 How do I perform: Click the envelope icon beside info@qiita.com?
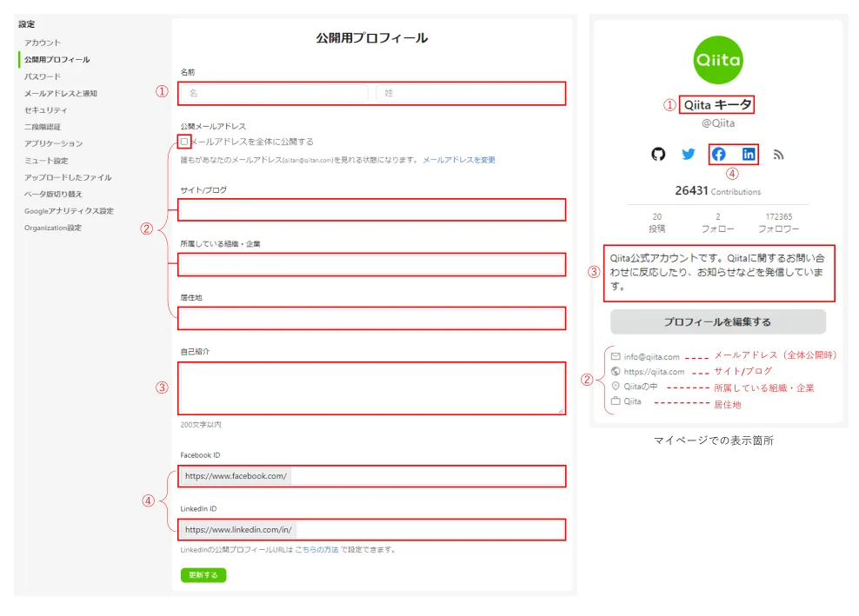[616, 356]
